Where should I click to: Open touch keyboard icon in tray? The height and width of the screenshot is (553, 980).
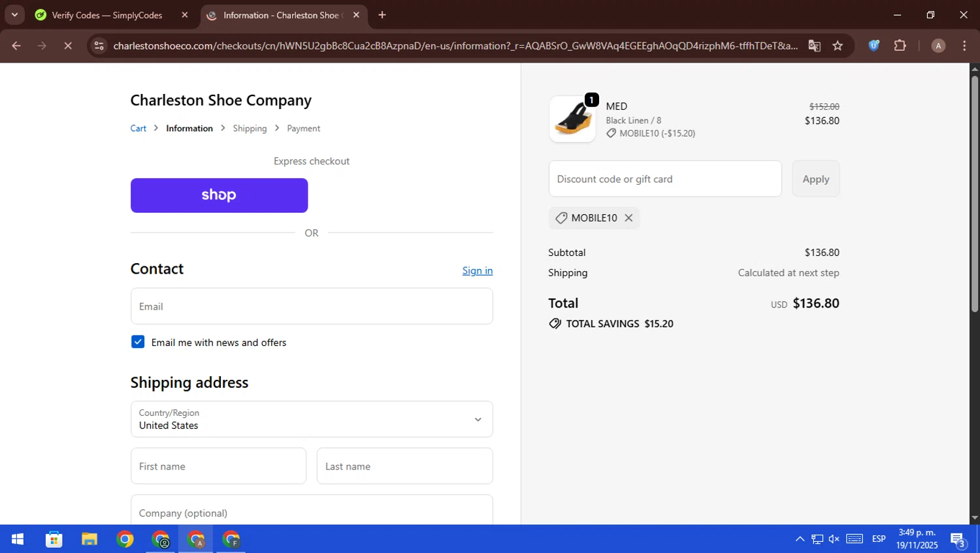pyautogui.click(x=855, y=539)
